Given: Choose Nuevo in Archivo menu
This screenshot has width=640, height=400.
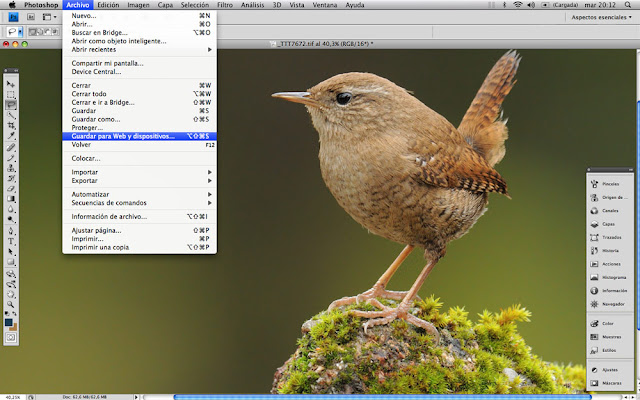Looking at the screenshot, I should coord(139,16).
